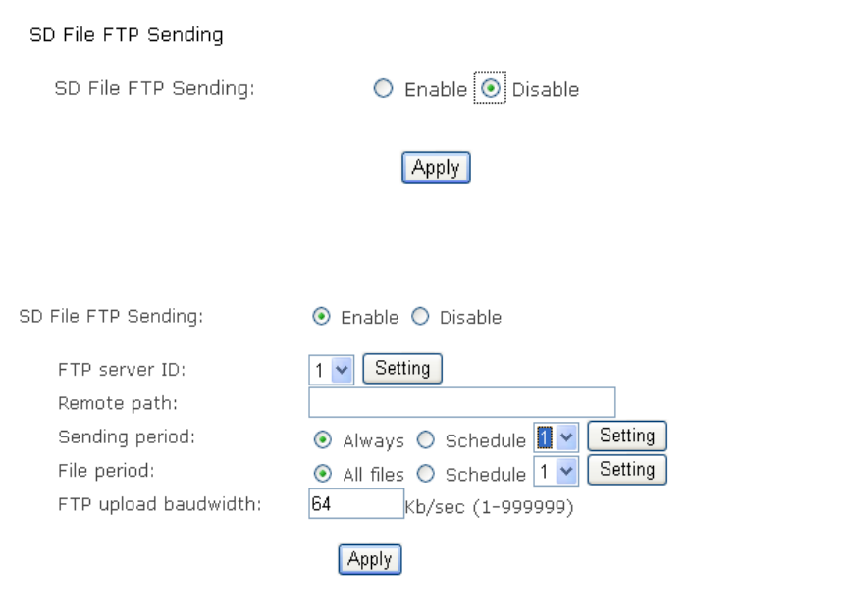Click Setting button for File period schedule
This screenshot has width=849, height=616.
click(x=626, y=470)
